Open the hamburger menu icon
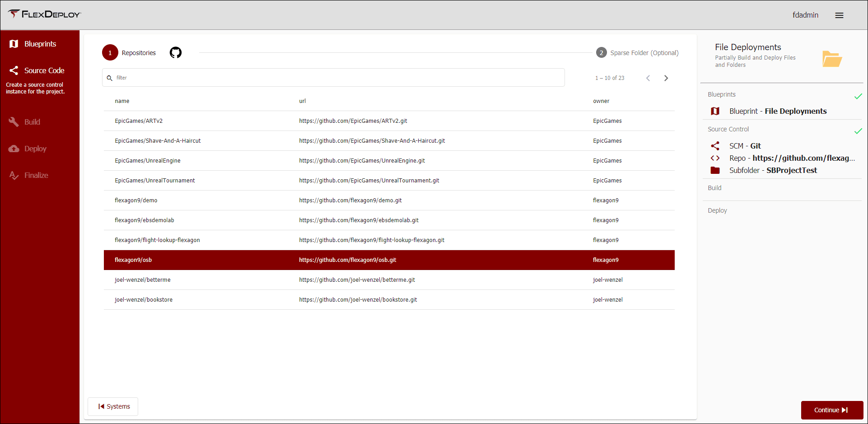Viewport: 868px width, 424px height. [839, 15]
